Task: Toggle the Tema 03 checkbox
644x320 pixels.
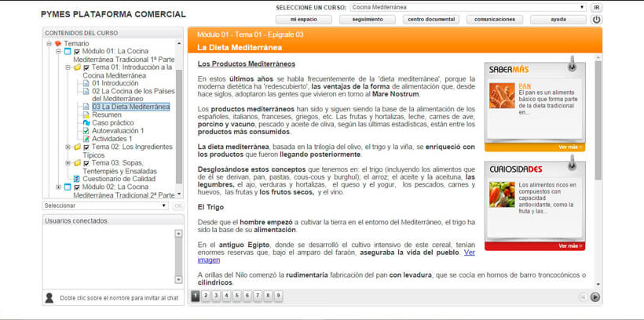Action: tap(86, 163)
